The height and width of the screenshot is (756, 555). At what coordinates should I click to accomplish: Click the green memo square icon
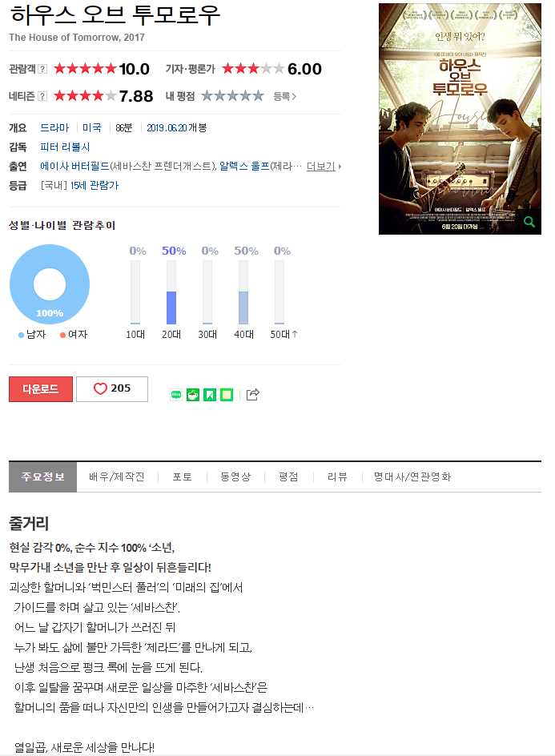click(x=227, y=395)
